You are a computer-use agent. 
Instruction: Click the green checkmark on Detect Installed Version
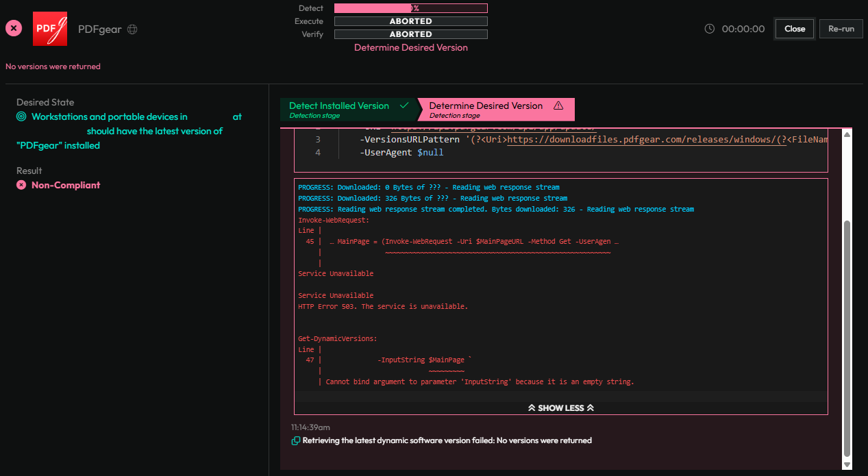[x=404, y=105]
